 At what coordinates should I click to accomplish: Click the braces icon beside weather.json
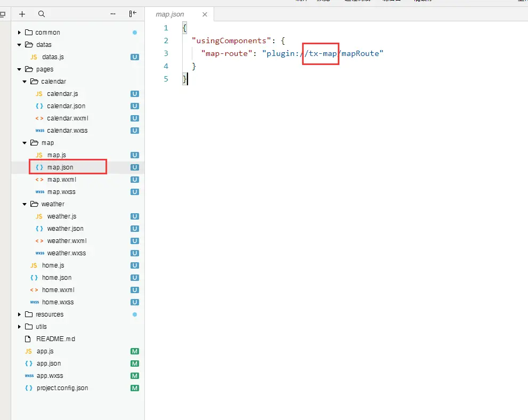(x=39, y=228)
